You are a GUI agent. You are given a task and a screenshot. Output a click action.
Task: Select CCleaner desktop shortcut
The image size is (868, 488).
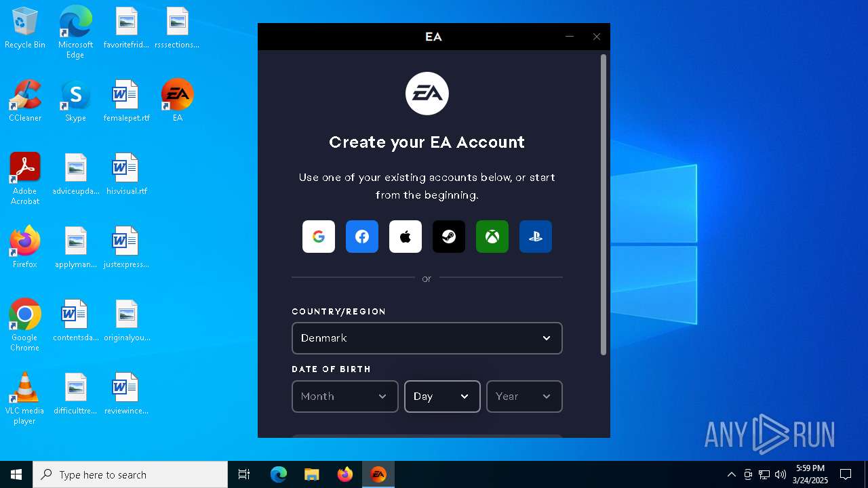pos(25,101)
